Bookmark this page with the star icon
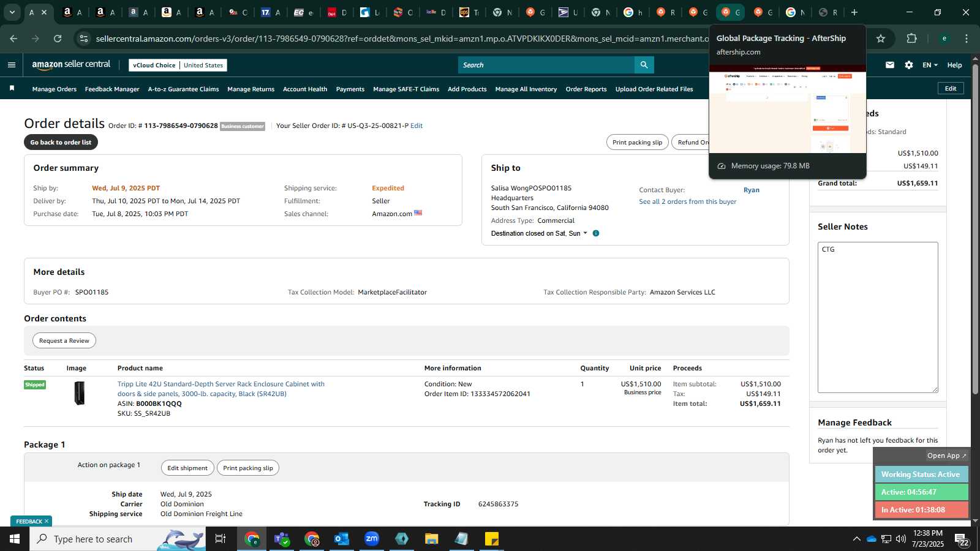Image resolution: width=980 pixels, height=551 pixels. pyautogui.click(x=881, y=39)
